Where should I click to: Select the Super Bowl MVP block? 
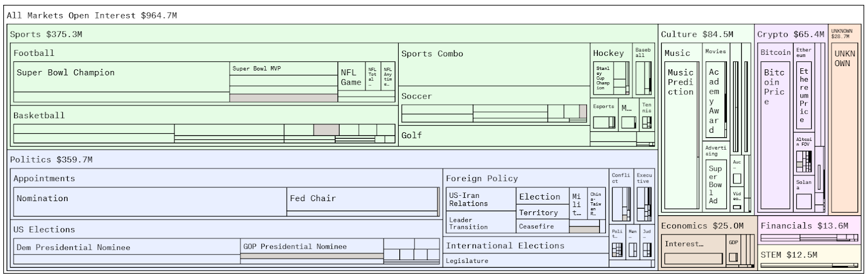point(283,69)
